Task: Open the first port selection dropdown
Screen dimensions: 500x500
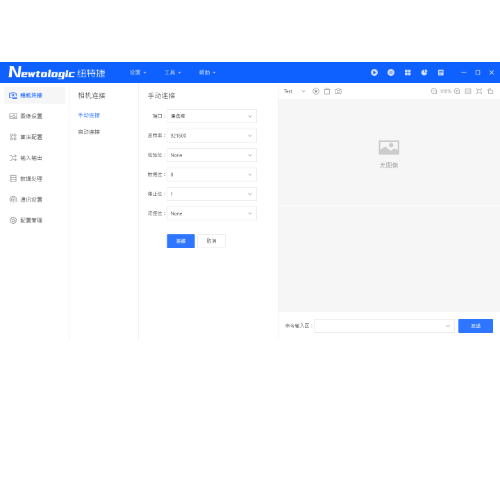Action: [x=212, y=116]
